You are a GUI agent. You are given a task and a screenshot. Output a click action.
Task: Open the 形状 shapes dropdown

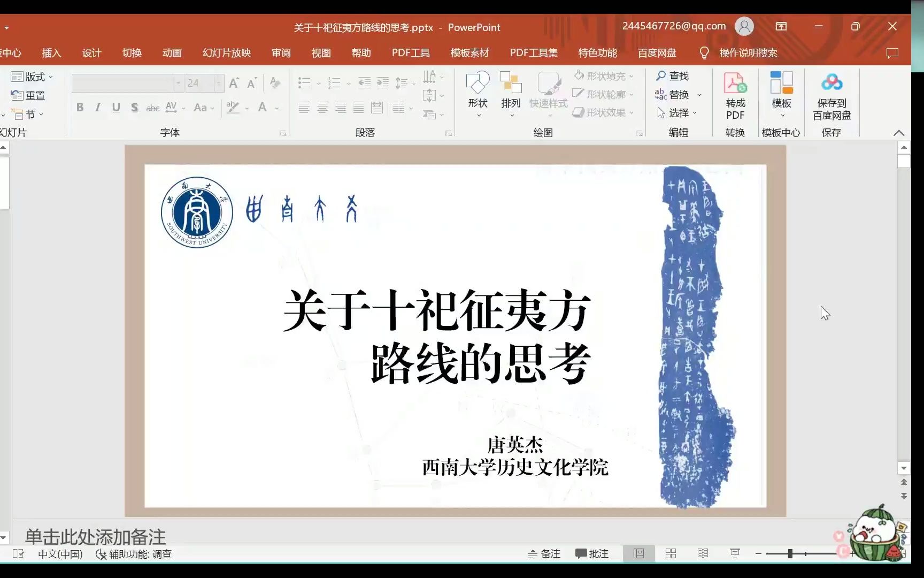click(x=478, y=94)
